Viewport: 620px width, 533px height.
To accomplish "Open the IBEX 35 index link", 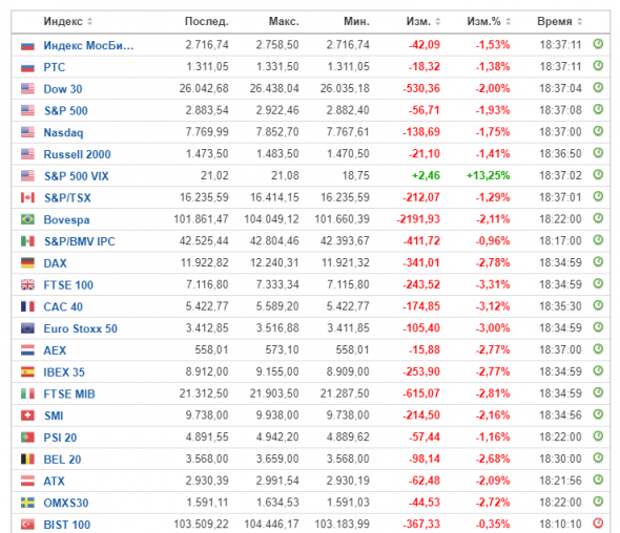I will (64, 372).
